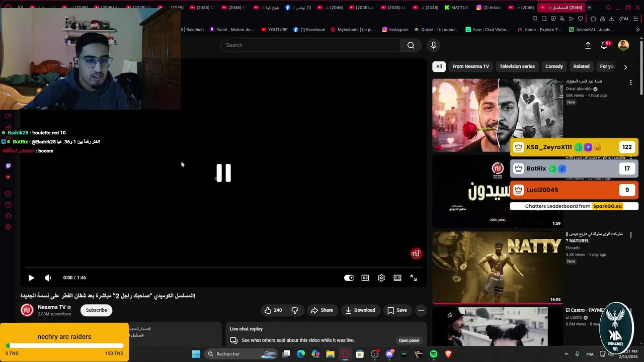This screenshot has width=644, height=362.
Task: Dislike the video
Action: coord(295,310)
